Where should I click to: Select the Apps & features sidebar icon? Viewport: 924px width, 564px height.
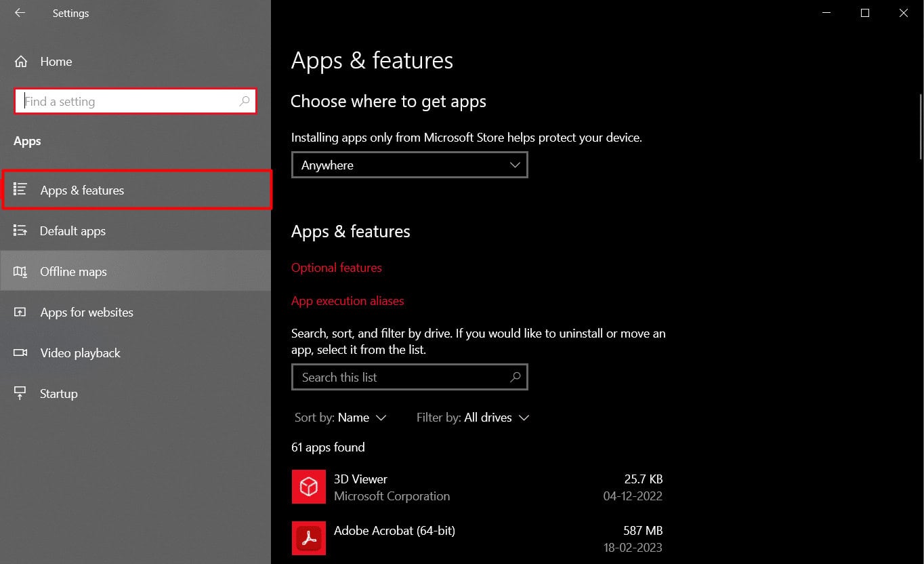pyautogui.click(x=22, y=190)
